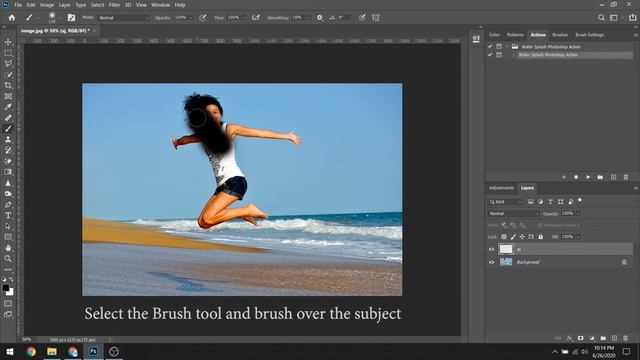Expand the nested Water Splash Photoshop Action

(513, 55)
